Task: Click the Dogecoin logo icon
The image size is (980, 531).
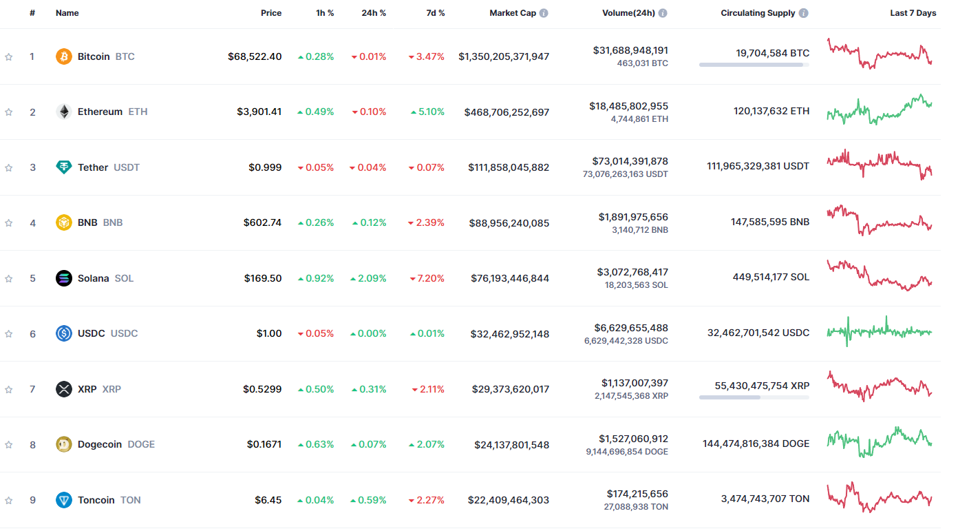Action: [x=63, y=444]
